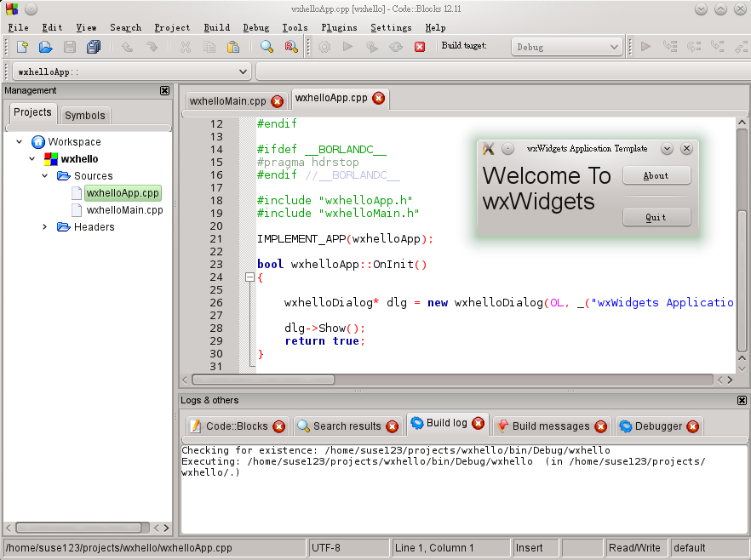Click the Find magnifier icon
The width and height of the screenshot is (751, 560).
coord(267,47)
